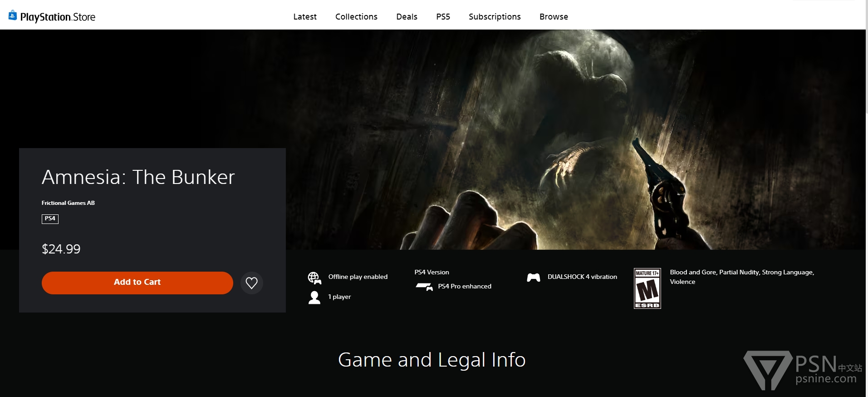Viewport: 868px width, 397px height.
Task: Open the Subscriptions menu
Action: 495,17
